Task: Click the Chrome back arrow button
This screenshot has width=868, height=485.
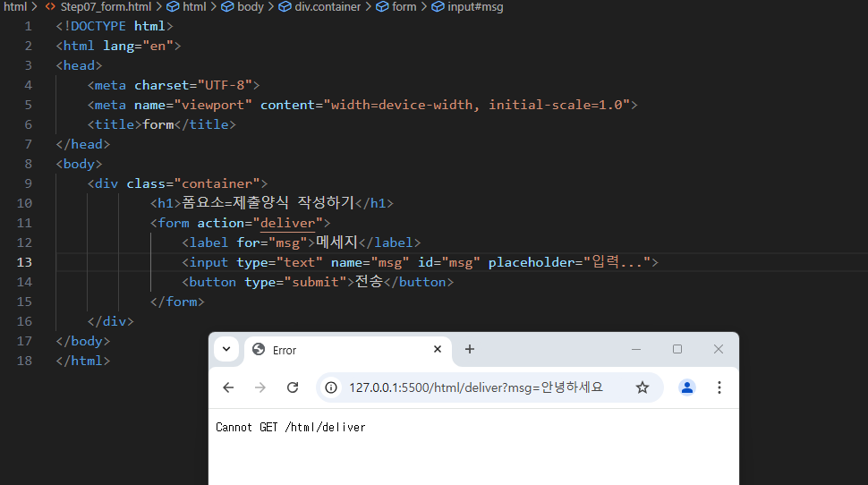Action: pos(228,387)
